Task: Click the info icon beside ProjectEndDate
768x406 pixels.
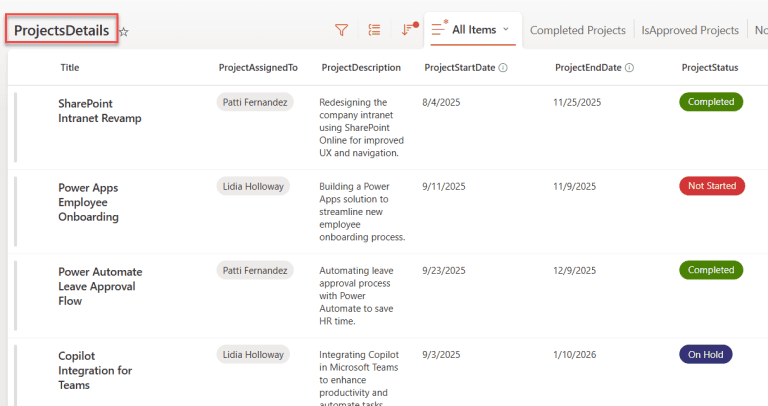Action: point(629,68)
